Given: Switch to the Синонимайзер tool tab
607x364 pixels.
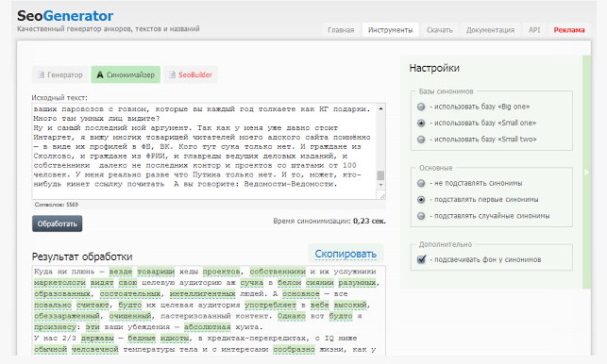Looking at the screenshot, I should (126, 74).
